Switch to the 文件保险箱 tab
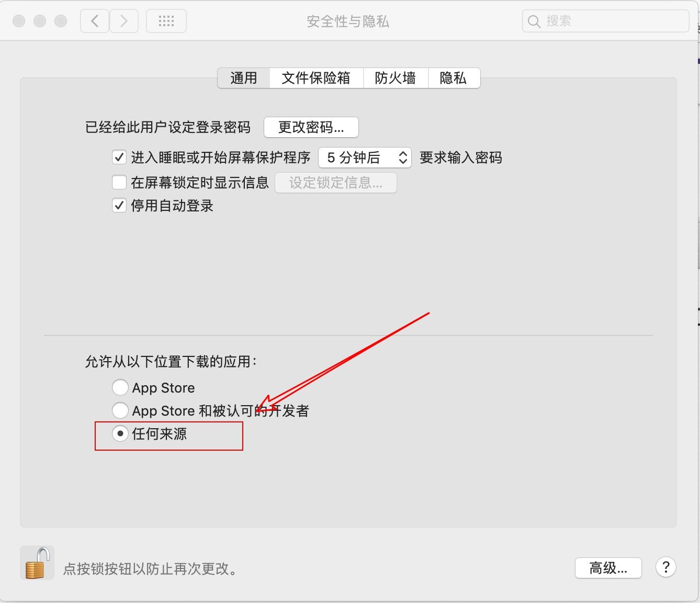700x603 pixels. tap(316, 78)
